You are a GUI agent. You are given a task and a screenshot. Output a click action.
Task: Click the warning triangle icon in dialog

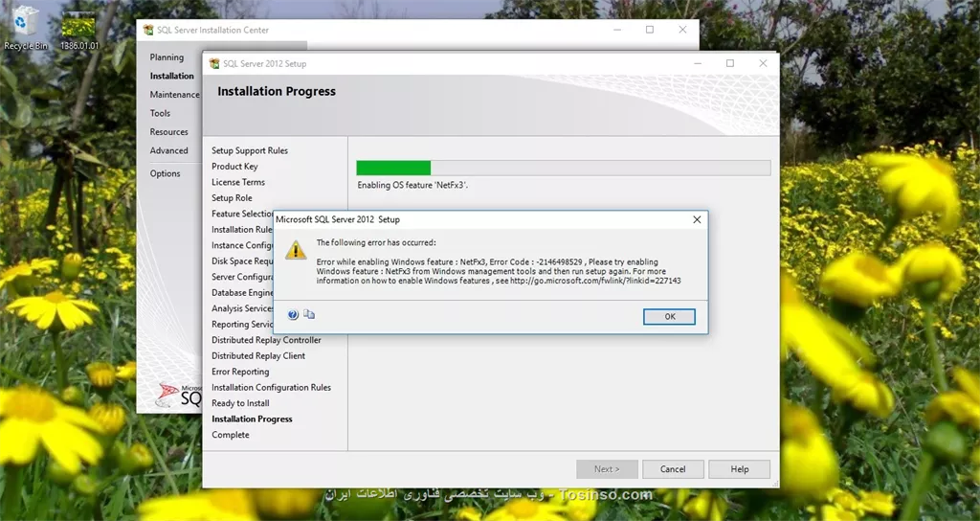point(296,250)
